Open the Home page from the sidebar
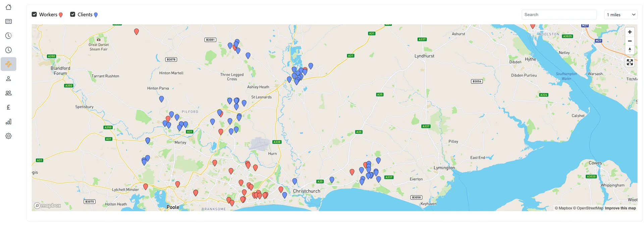This screenshot has width=644, height=226. coord(8,7)
